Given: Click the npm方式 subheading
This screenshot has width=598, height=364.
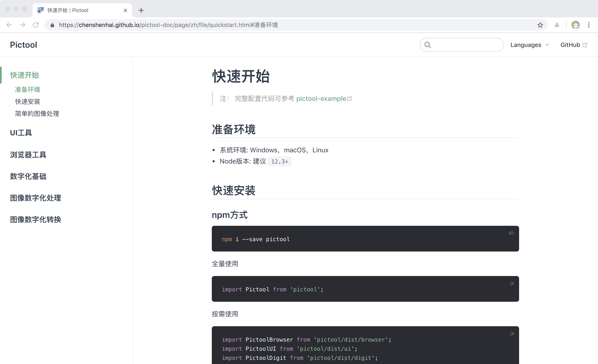Looking at the screenshot, I should [x=230, y=215].
